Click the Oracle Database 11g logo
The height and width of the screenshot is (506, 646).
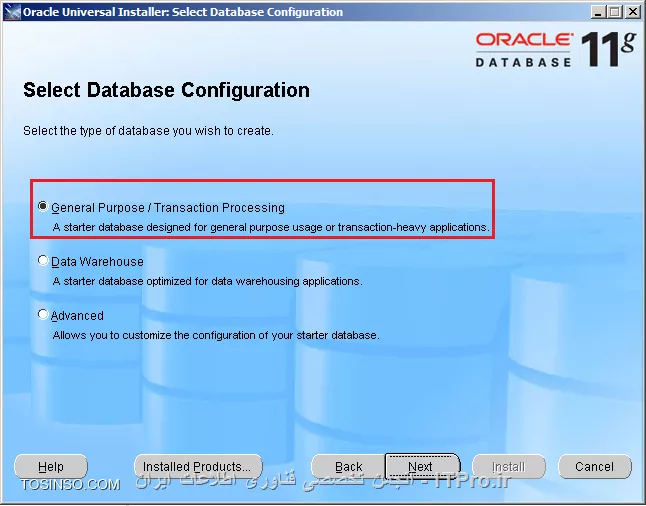click(x=556, y=50)
